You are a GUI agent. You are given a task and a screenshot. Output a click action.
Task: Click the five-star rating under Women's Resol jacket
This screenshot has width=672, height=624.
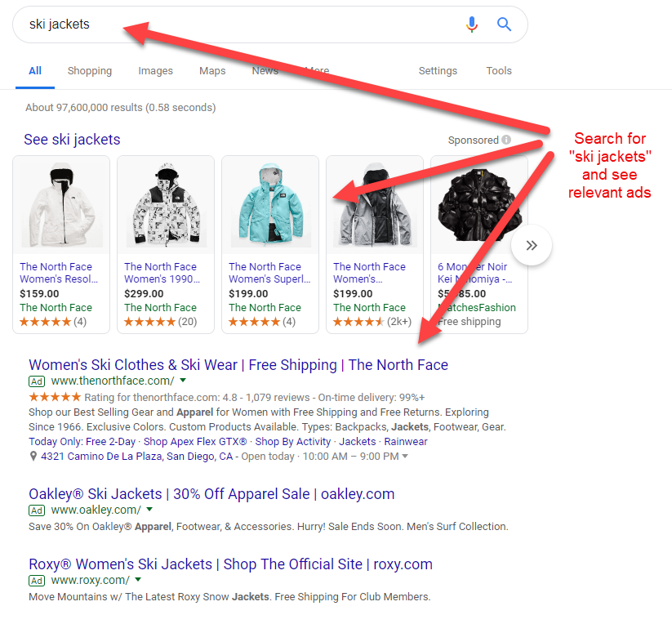pyautogui.click(x=45, y=322)
